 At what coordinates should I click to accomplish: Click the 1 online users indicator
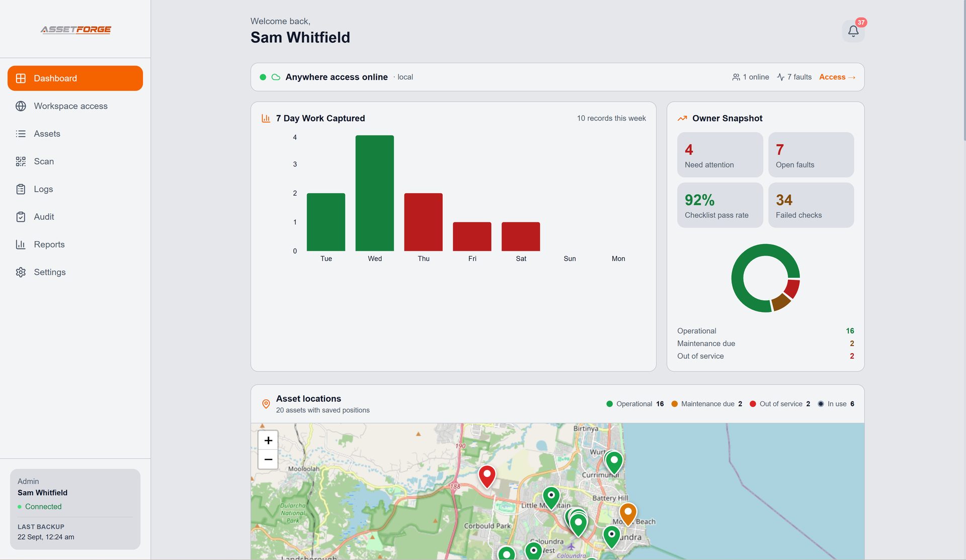pyautogui.click(x=750, y=77)
